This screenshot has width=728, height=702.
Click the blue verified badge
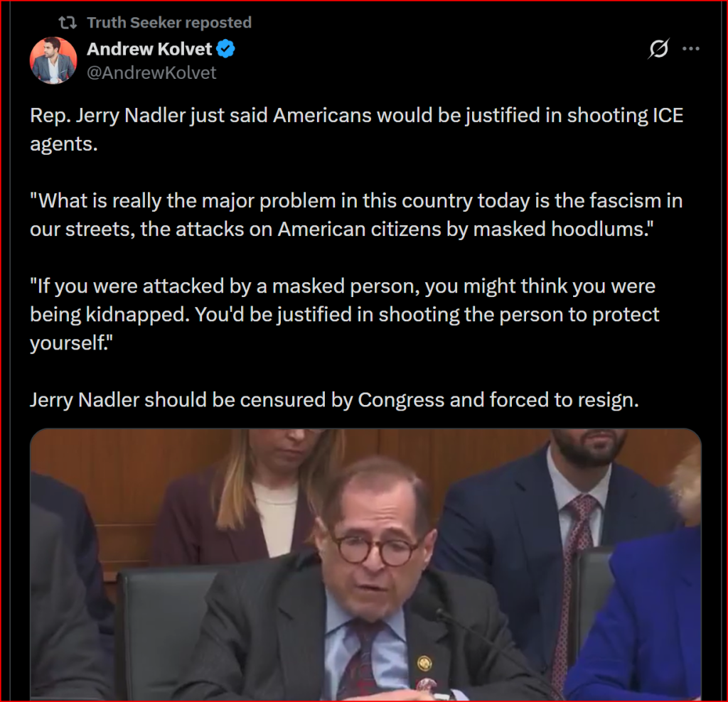pos(226,50)
